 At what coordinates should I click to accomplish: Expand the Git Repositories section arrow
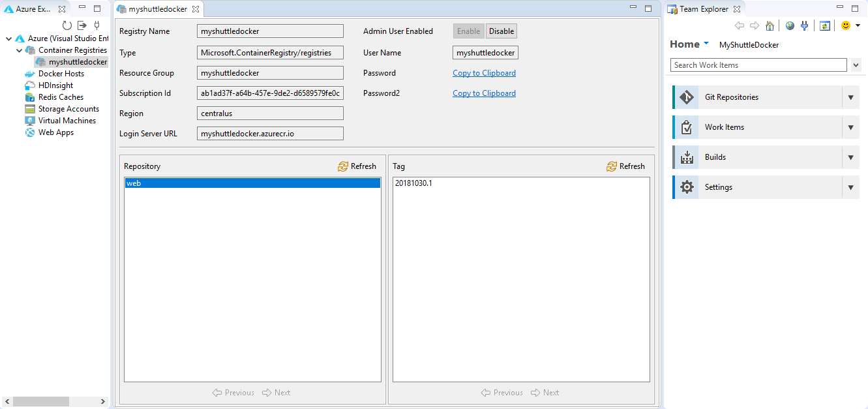[x=850, y=97]
